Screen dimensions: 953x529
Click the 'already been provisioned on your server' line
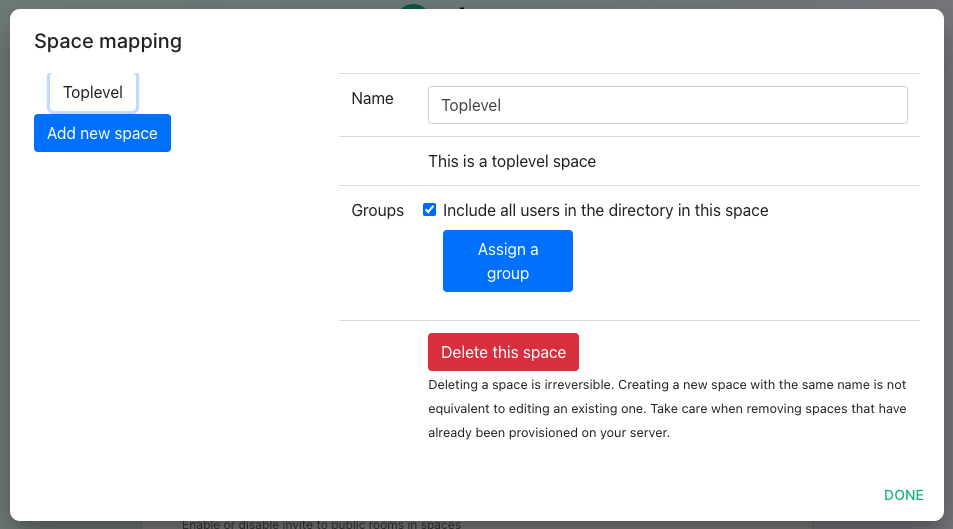(549, 433)
